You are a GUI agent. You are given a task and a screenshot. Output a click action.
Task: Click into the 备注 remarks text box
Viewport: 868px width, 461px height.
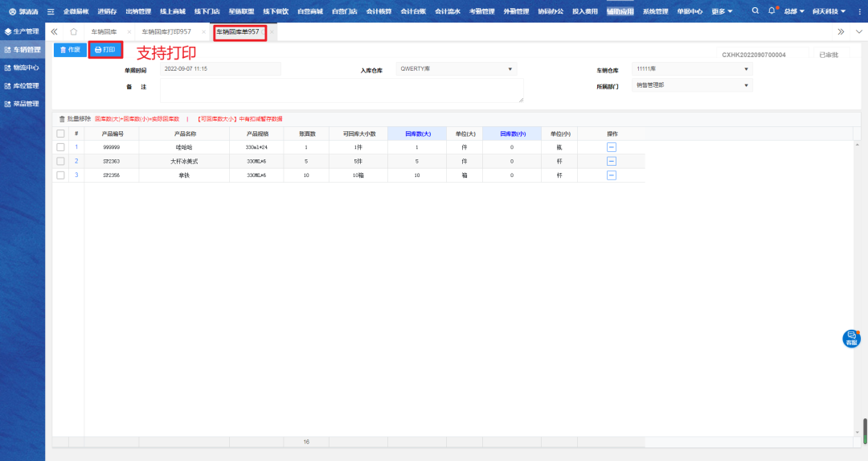341,89
